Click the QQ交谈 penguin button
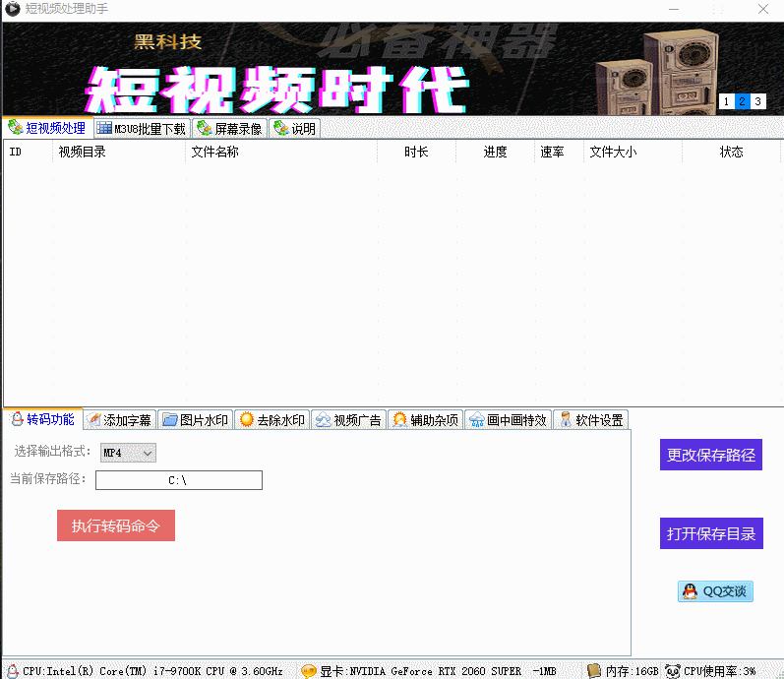 coord(715,591)
